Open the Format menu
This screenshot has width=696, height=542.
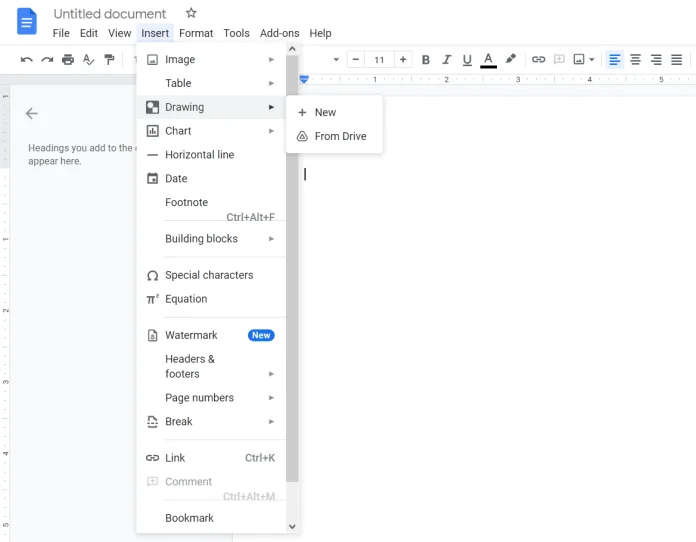pyautogui.click(x=196, y=33)
